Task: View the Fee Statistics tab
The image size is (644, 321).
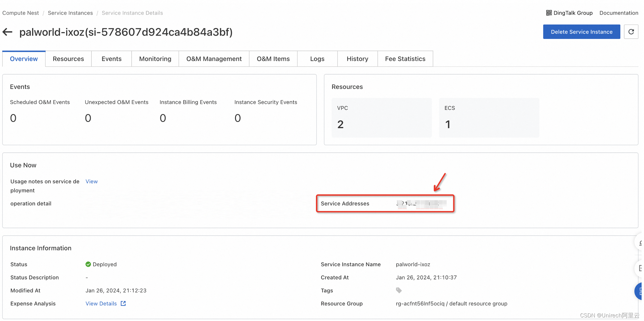Action: [405, 59]
